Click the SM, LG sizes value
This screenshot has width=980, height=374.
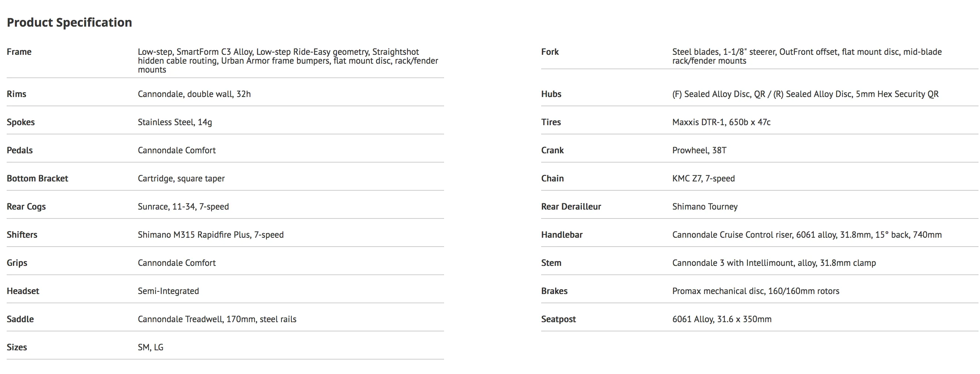[150, 347]
